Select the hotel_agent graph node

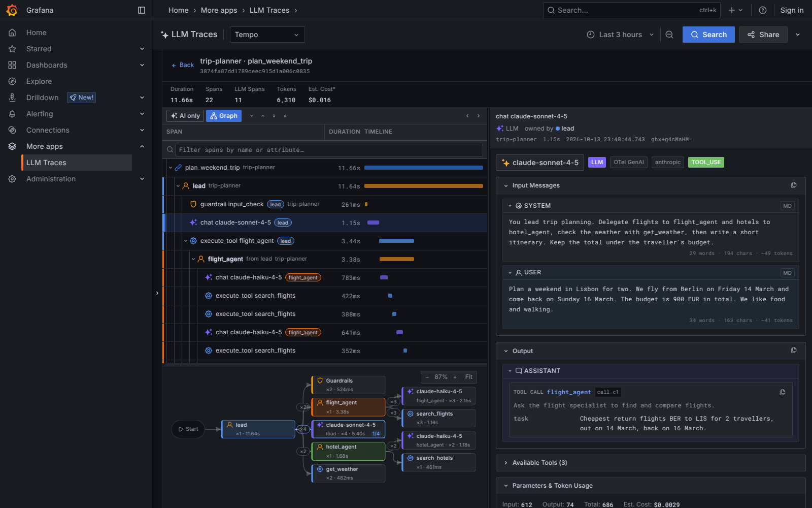(348, 451)
